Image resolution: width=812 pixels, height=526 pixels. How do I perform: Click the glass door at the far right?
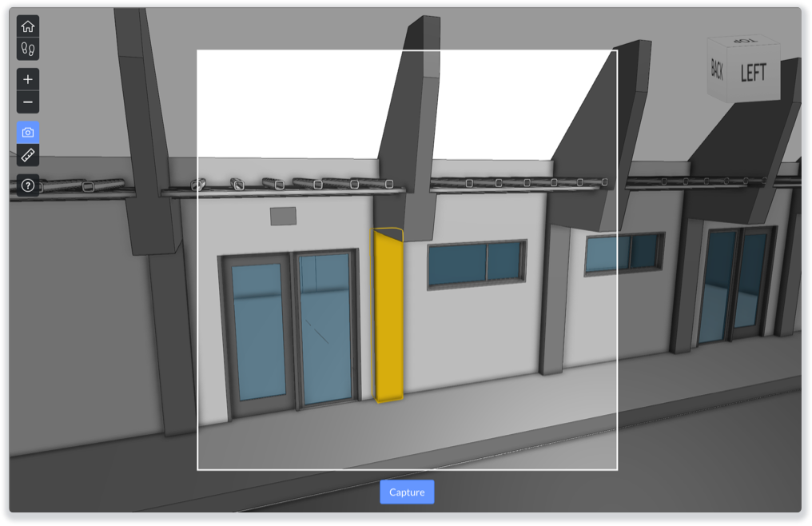pyautogui.click(x=735, y=284)
